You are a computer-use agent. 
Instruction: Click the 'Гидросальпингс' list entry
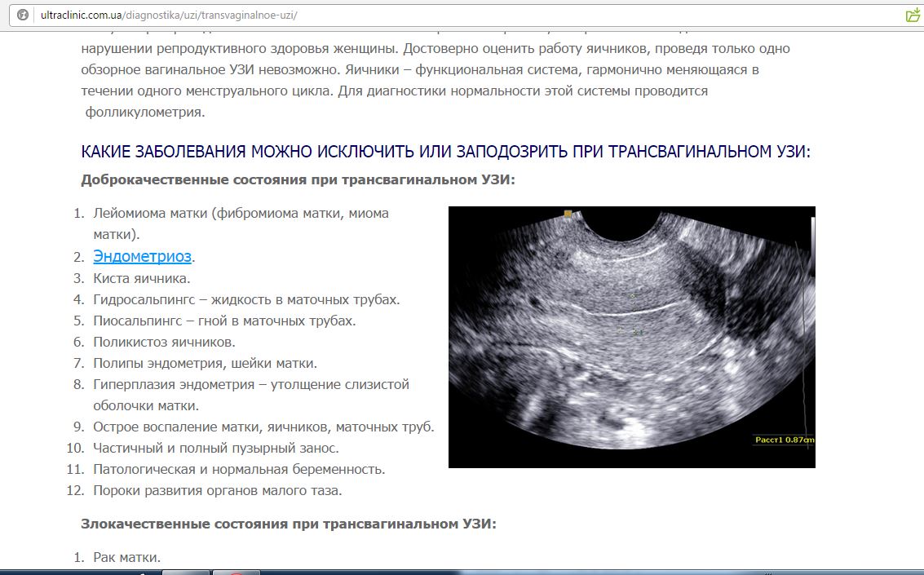[246, 299]
